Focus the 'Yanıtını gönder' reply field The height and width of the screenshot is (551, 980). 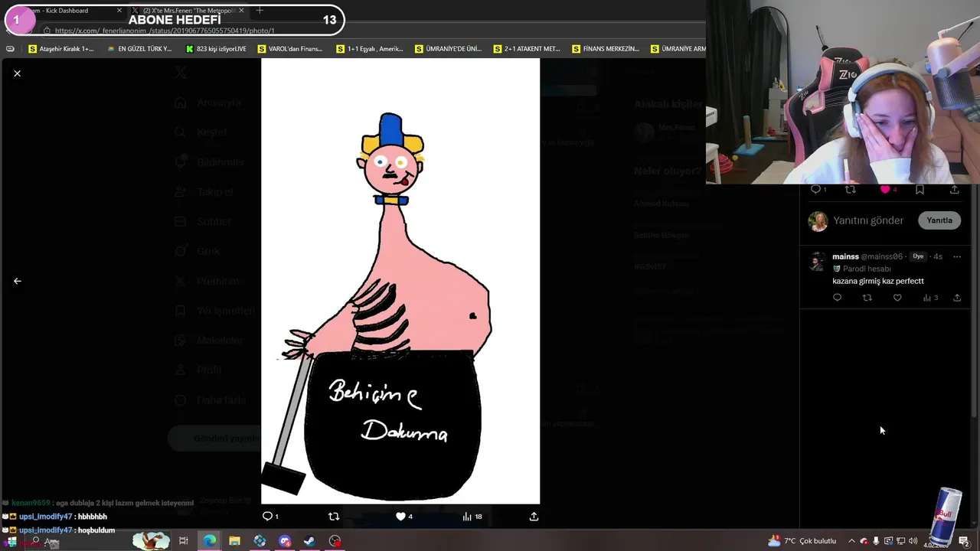coord(868,220)
